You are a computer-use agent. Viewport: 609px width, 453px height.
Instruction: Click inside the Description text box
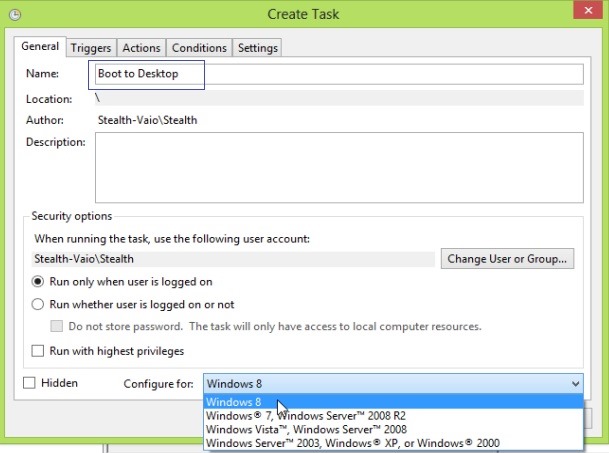(x=339, y=167)
